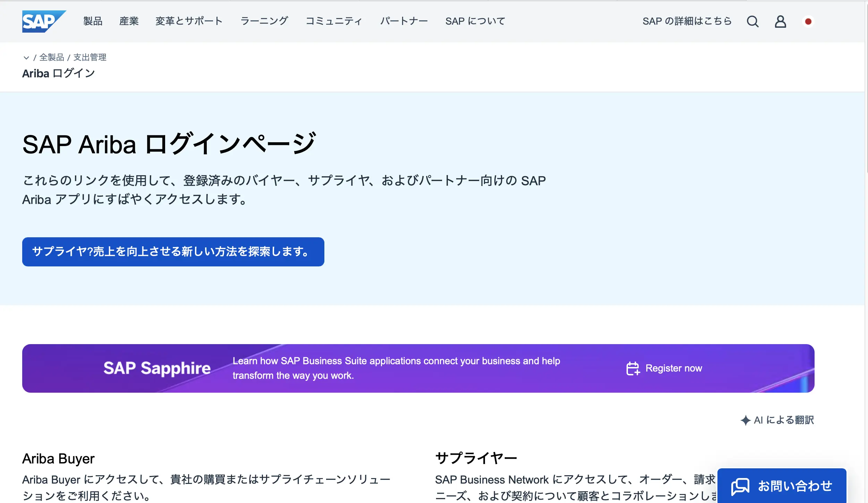Go to 全製品 breadcrumb link
The image size is (868, 503).
click(52, 57)
